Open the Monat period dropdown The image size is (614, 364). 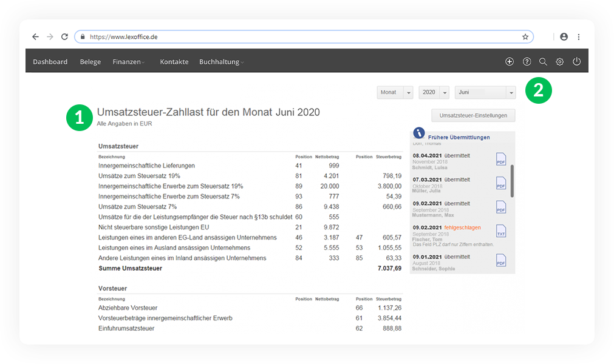[x=395, y=92]
